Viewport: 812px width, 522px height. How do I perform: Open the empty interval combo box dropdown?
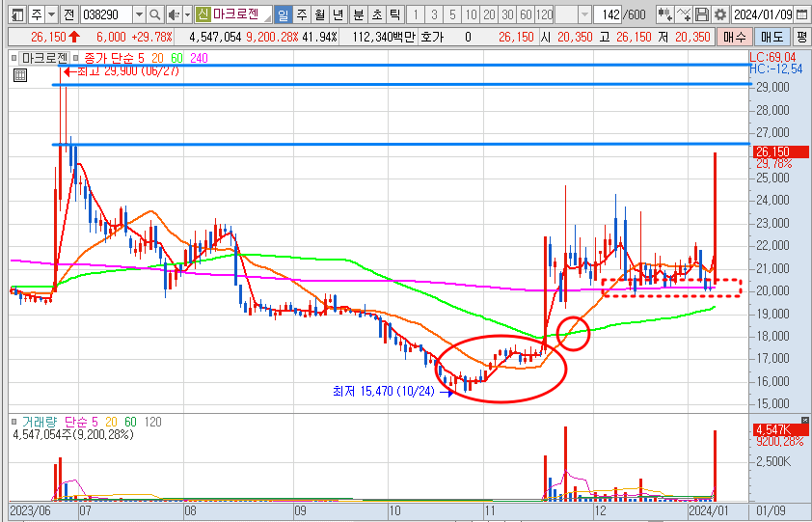click(584, 14)
